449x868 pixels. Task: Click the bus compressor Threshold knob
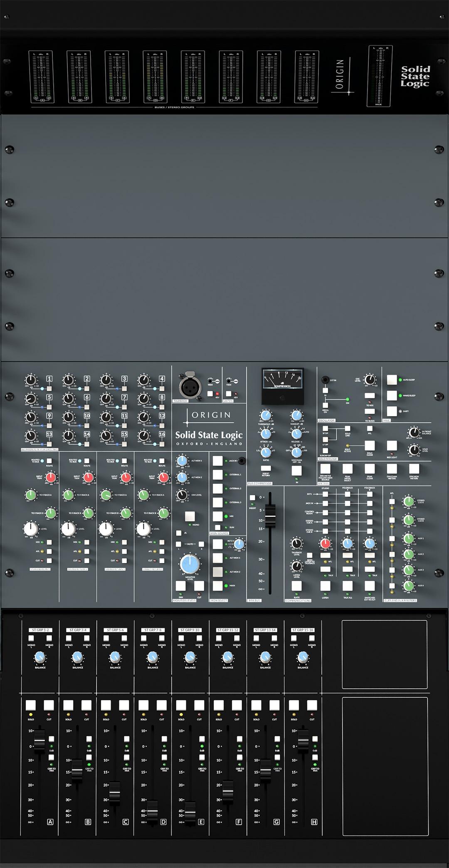(x=266, y=415)
